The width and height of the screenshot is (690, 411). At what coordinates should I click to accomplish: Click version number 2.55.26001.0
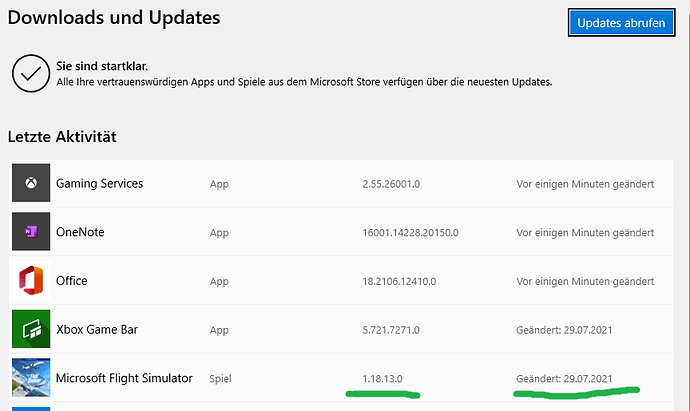[391, 184]
